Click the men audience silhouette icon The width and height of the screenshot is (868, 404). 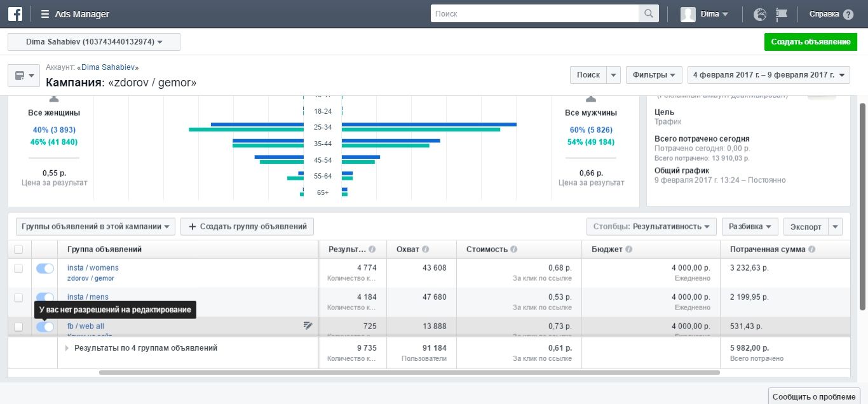[591, 98]
